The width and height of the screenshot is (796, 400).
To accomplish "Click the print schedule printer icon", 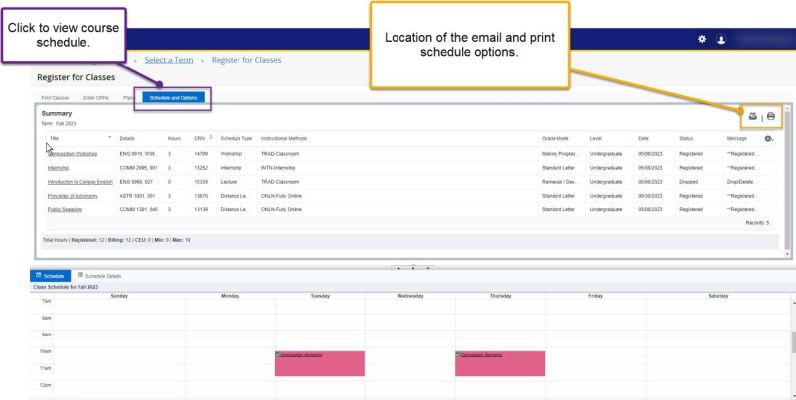I will [x=771, y=116].
